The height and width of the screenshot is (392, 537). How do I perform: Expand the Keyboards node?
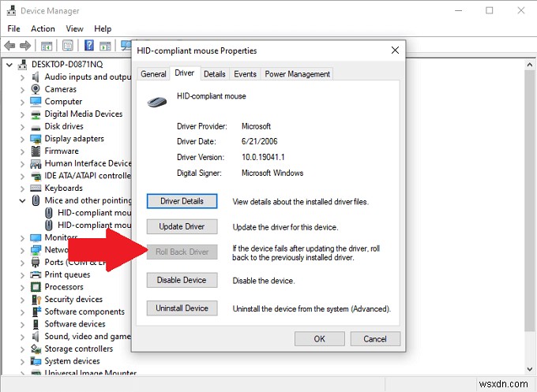point(22,189)
